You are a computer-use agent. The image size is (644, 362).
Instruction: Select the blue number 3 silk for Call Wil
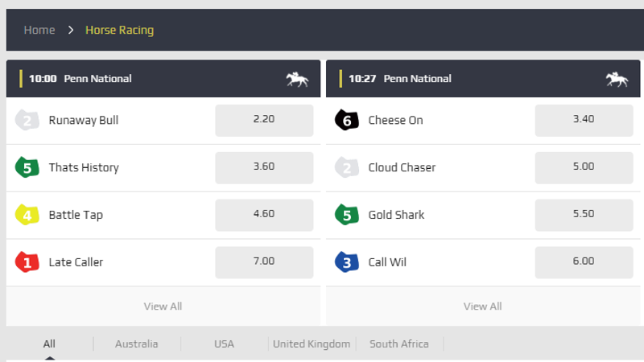pos(347,262)
